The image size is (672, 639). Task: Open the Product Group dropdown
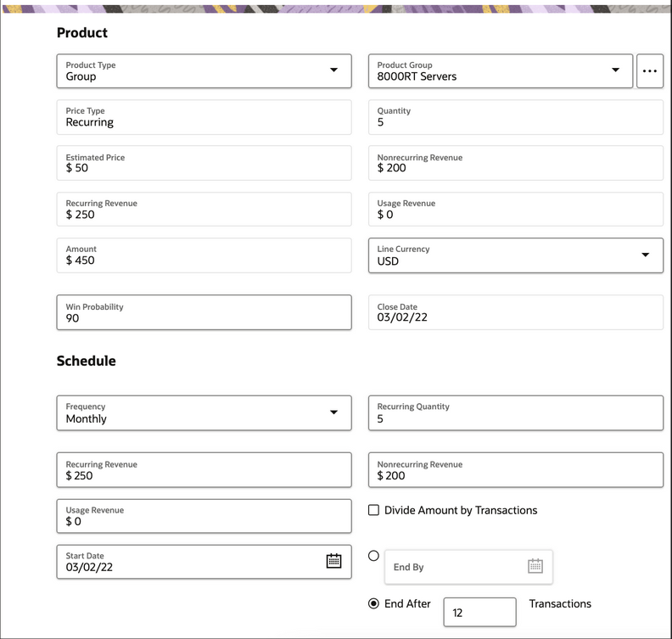[x=616, y=70]
